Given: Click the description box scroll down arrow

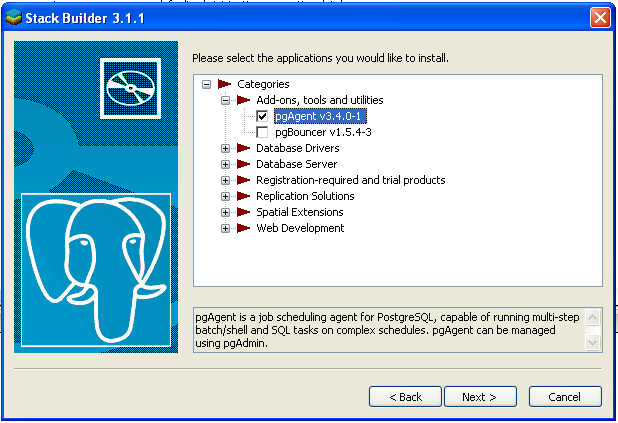Looking at the screenshot, I should tap(593, 342).
